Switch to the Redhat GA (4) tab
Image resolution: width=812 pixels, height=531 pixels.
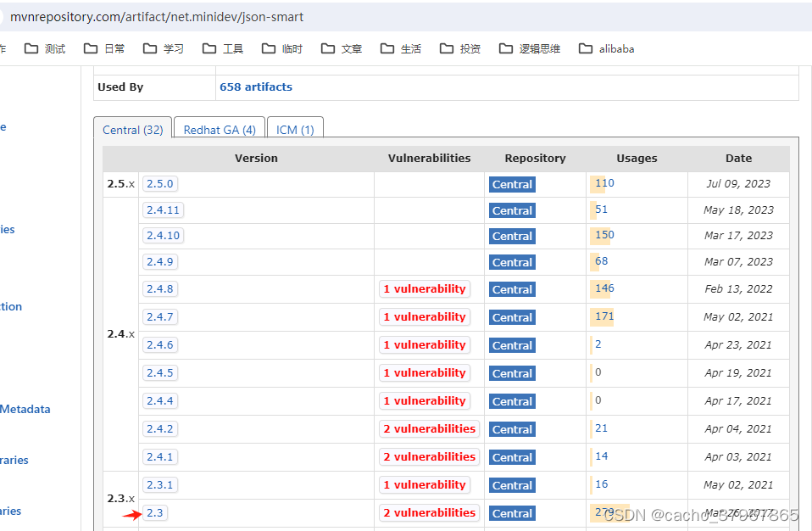point(219,129)
